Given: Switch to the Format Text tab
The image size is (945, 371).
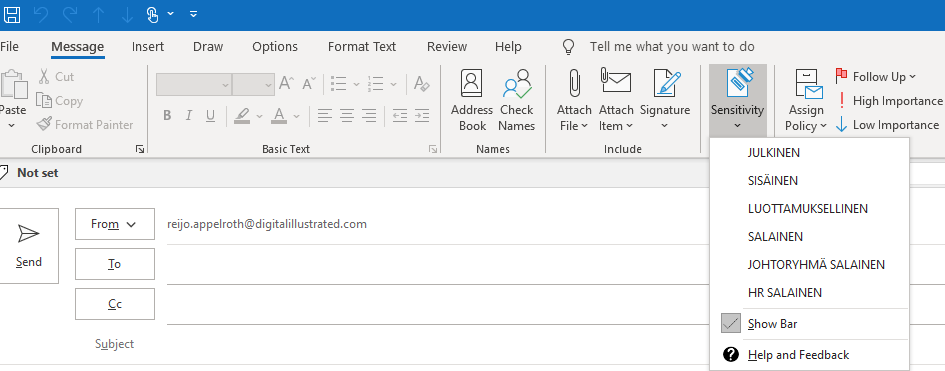Looking at the screenshot, I should [362, 46].
